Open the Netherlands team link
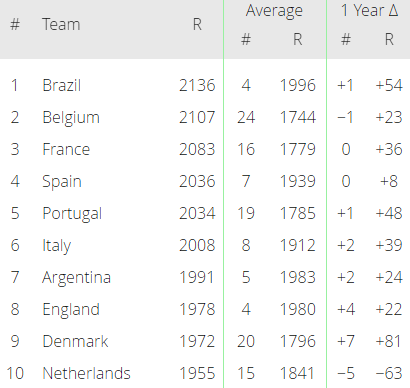Image resolution: width=410 pixels, height=388 pixels. 86,373
